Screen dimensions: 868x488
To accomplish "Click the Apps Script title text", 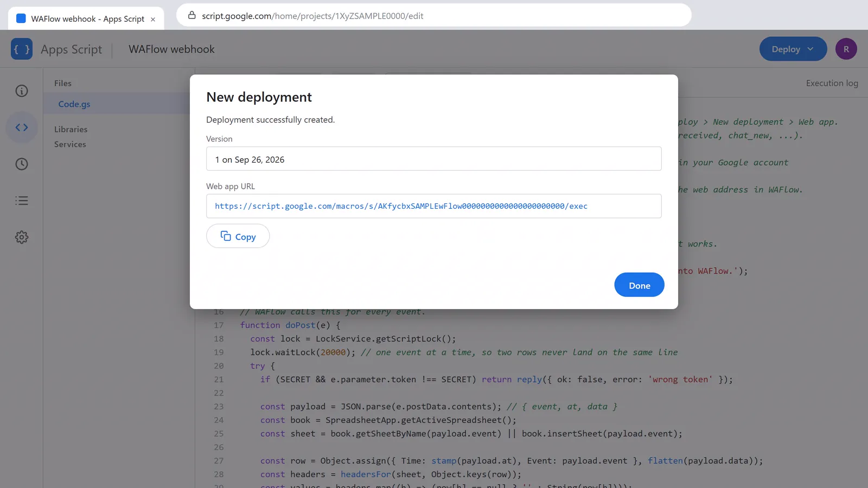I will tap(71, 49).
